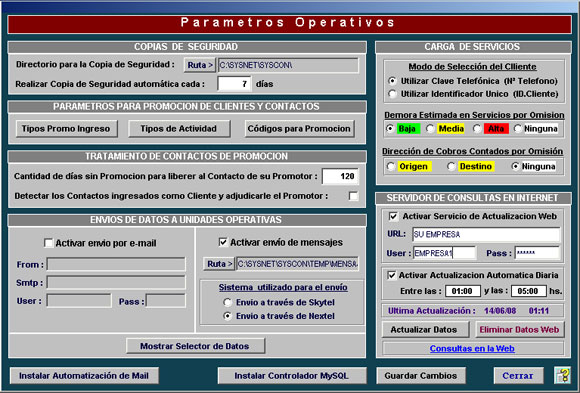Click Eliminar Datos Web button
This screenshot has width=580, height=393.
520,329
